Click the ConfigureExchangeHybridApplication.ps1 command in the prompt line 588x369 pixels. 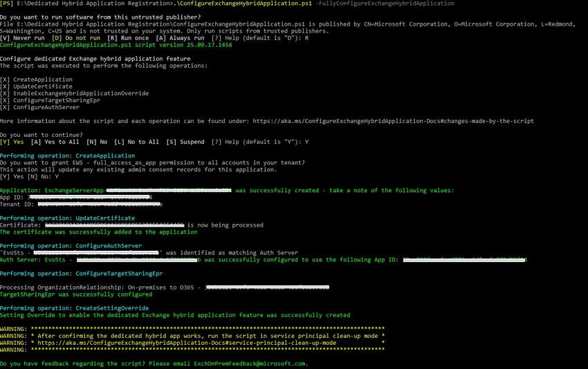[243, 3]
